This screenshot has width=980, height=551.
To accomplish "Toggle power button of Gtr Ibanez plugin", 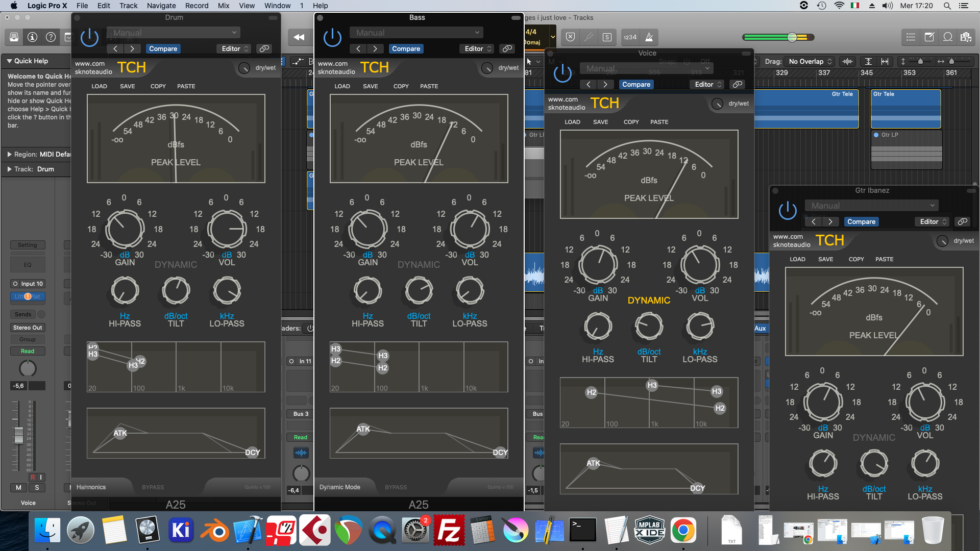I will point(787,211).
